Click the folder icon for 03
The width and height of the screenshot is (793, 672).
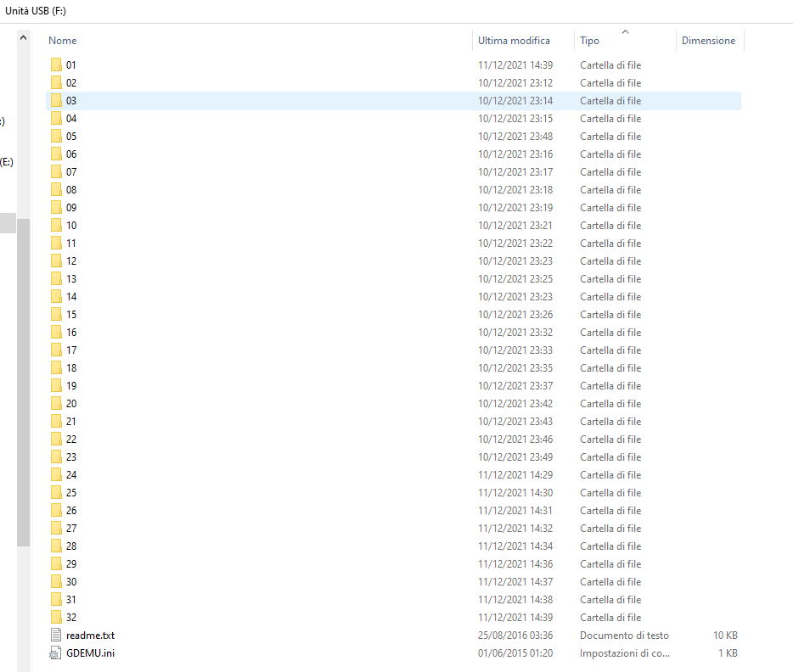56,101
